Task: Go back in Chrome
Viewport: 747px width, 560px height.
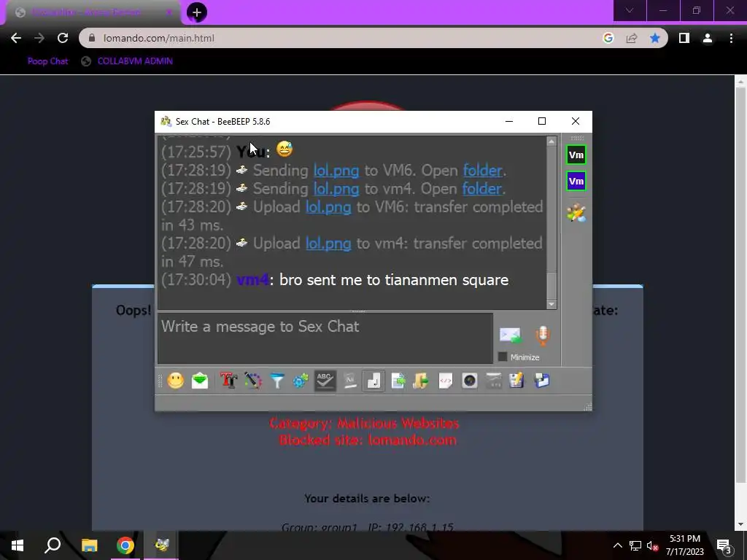Action: 16,38
